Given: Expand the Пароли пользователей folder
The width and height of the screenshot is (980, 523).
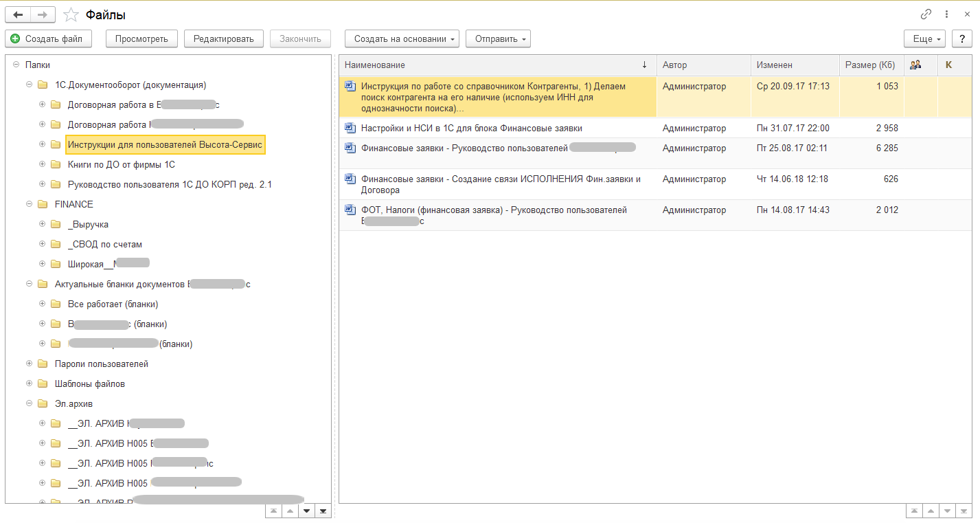Looking at the screenshot, I should click(x=29, y=364).
